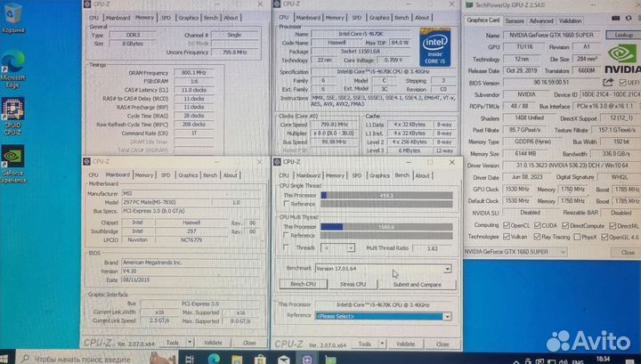
Task: Open Microsoft Store from the taskbar
Action: coord(260,360)
